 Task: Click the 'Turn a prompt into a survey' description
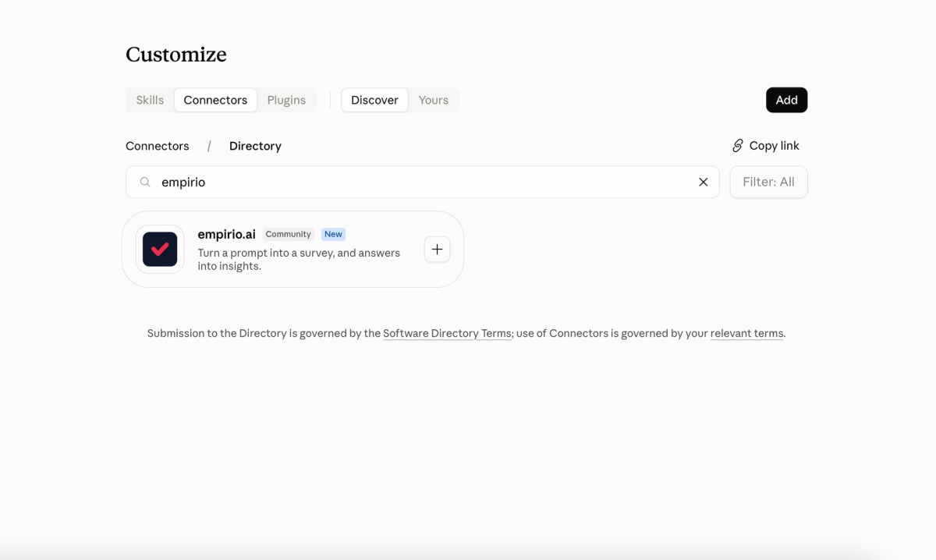click(x=299, y=259)
